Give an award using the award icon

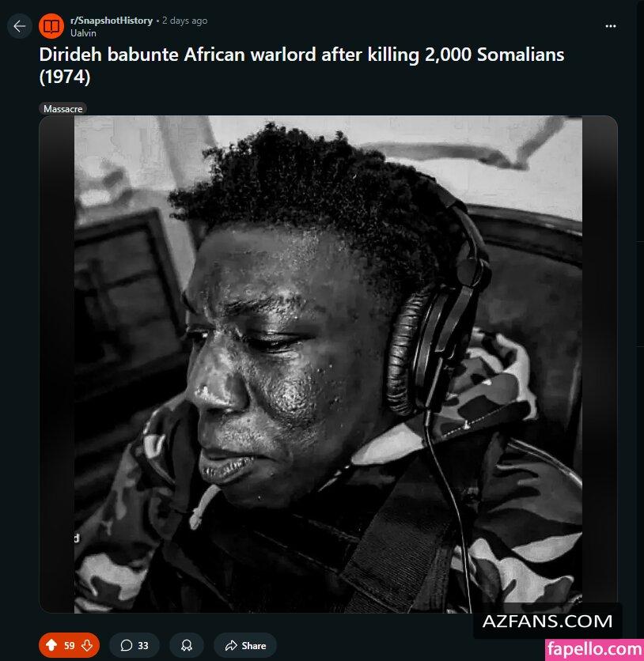[x=187, y=645]
